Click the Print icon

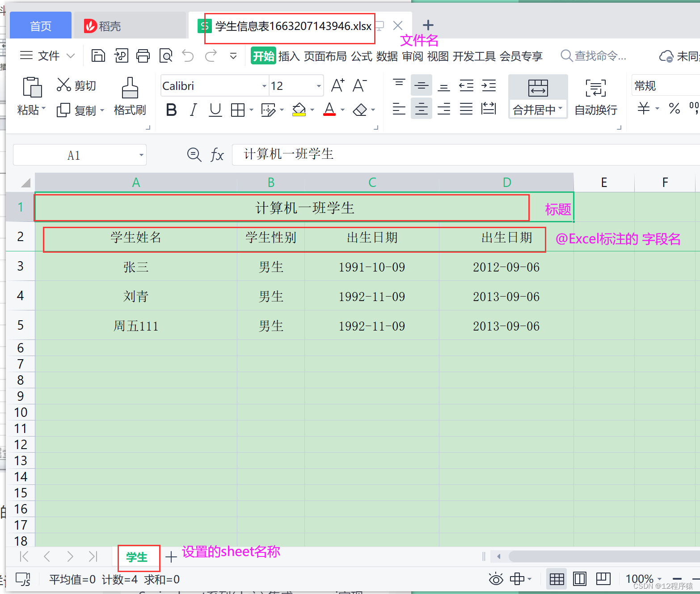coord(143,56)
